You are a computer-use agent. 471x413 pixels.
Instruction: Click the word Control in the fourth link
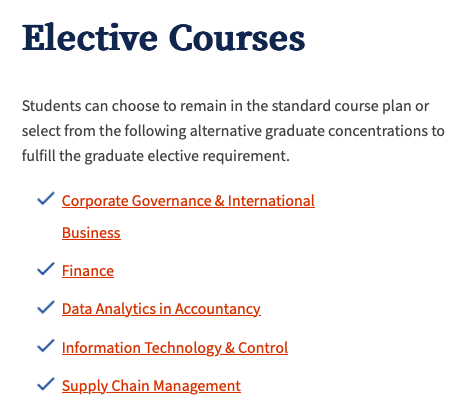tap(263, 348)
